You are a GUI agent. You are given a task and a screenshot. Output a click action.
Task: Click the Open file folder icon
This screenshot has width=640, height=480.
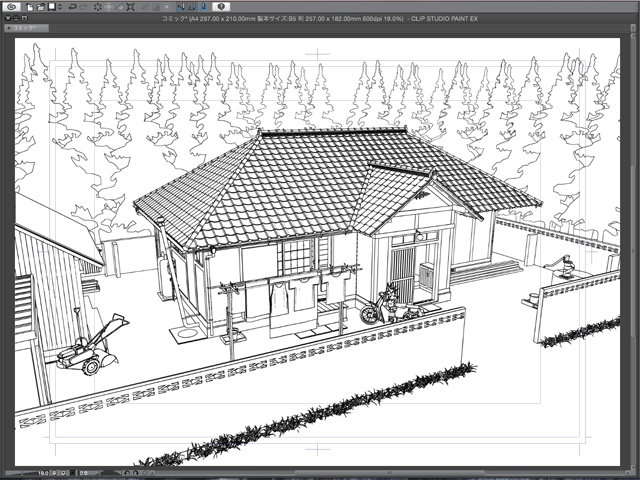[40, 7]
